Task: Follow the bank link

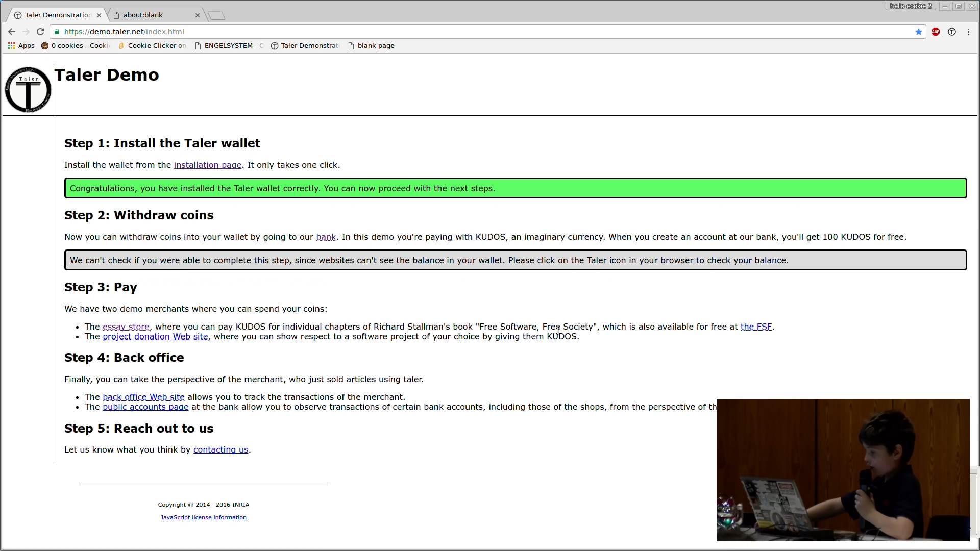Action: point(326,237)
